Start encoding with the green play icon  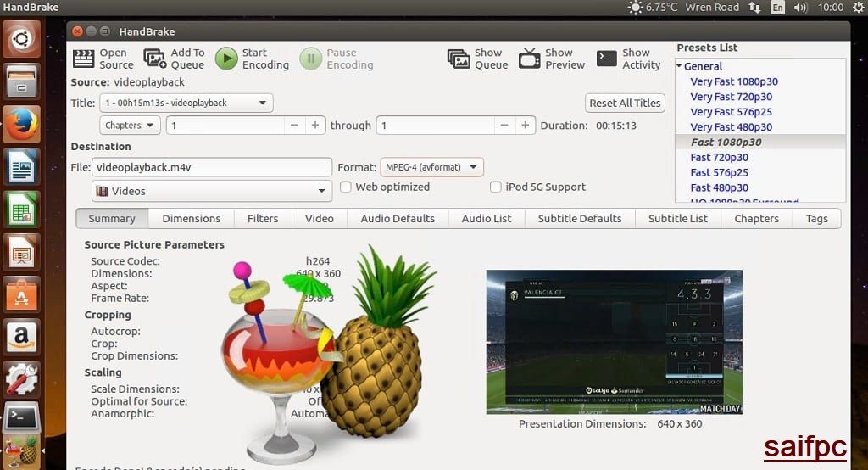pyautogui.click(x=226, y=59)
